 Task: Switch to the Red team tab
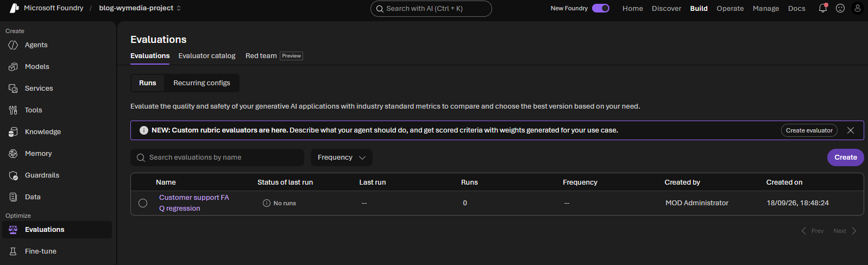(261, 56)
